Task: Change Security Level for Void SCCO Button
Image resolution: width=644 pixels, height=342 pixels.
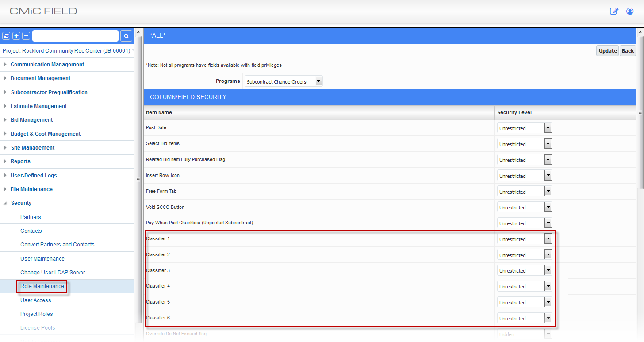Action: [x=548, y=207]
